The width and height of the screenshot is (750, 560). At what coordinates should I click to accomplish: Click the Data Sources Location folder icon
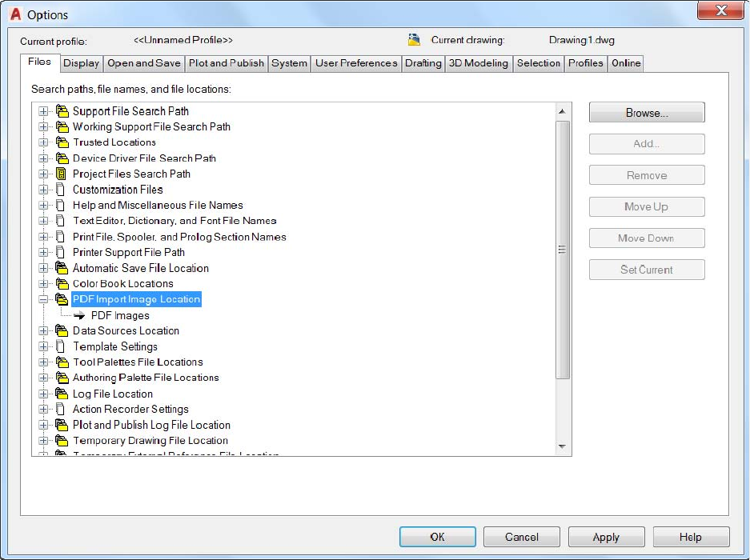coord(62,330)
